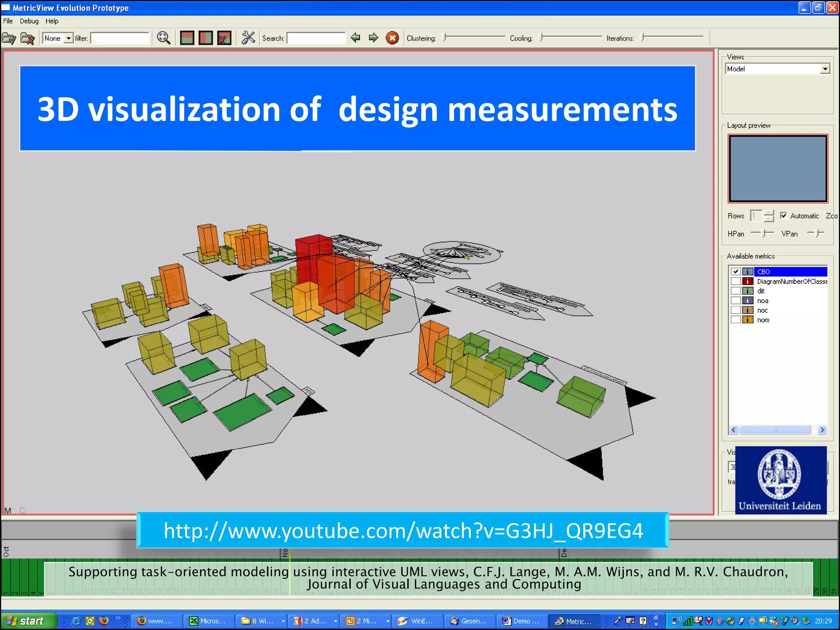840x630 pixels.
Task: Click the HPan slider
Action: (x=762, y=233)
